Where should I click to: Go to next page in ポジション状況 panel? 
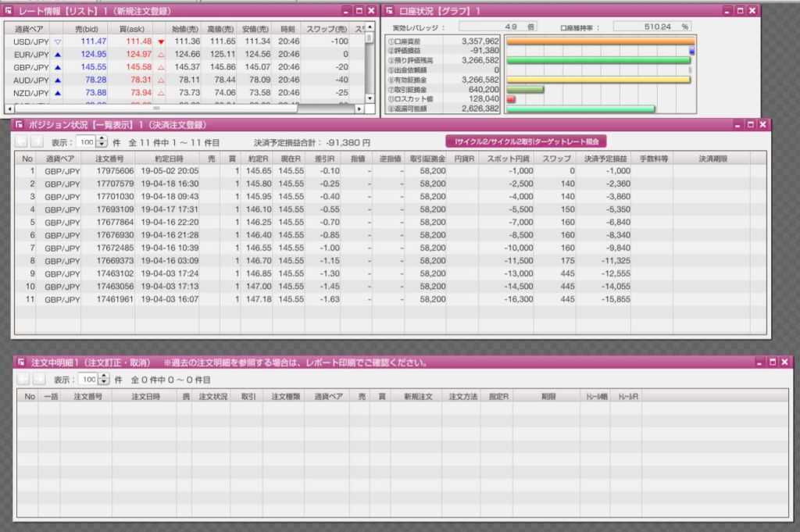(38, 142)
